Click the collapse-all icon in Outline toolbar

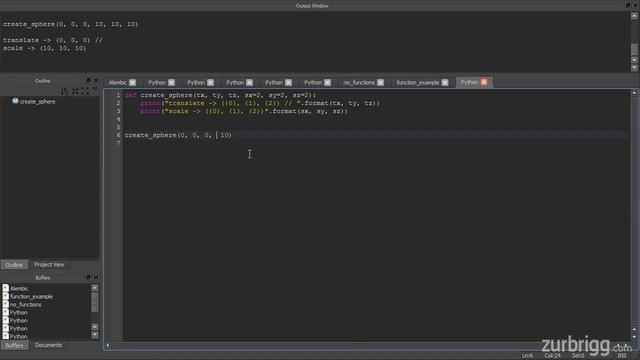click(x=75, y=91)
